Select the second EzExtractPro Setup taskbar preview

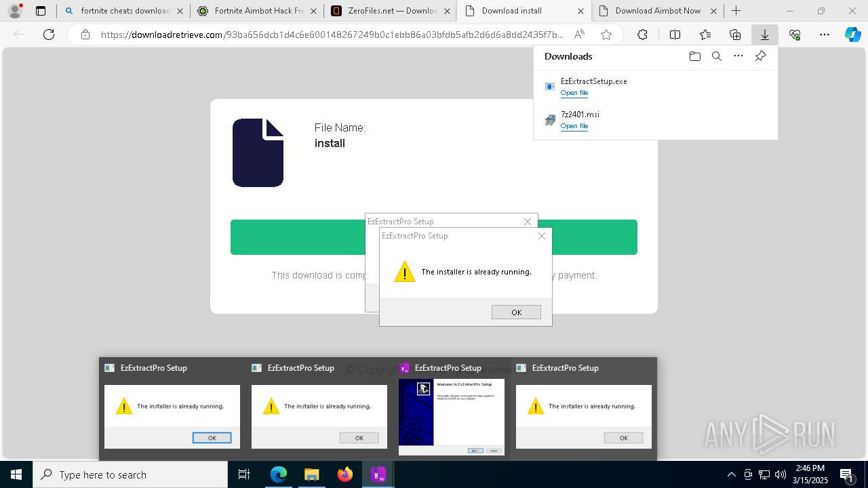click(319, 409)
